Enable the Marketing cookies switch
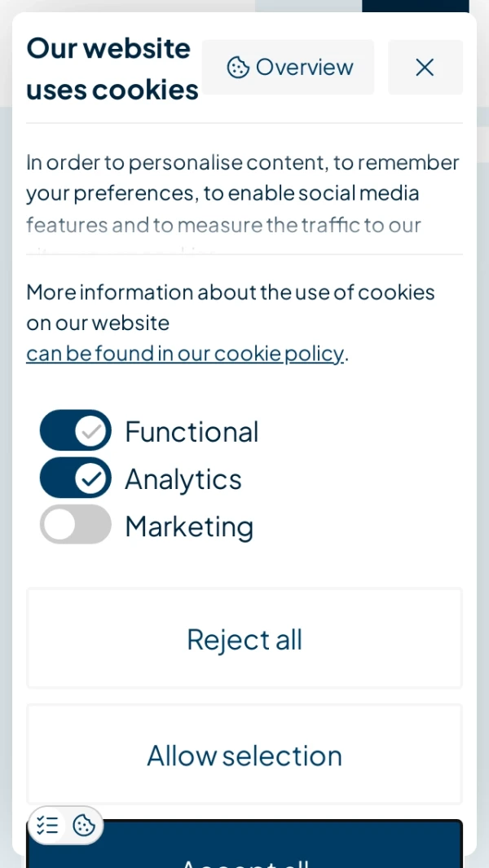 tap(76, 525)
